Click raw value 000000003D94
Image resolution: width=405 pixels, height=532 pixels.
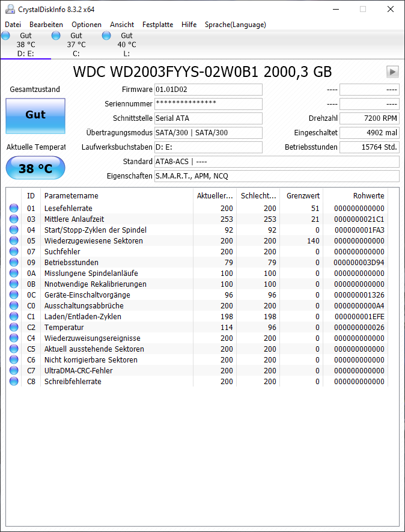click(x=359, y=263)
